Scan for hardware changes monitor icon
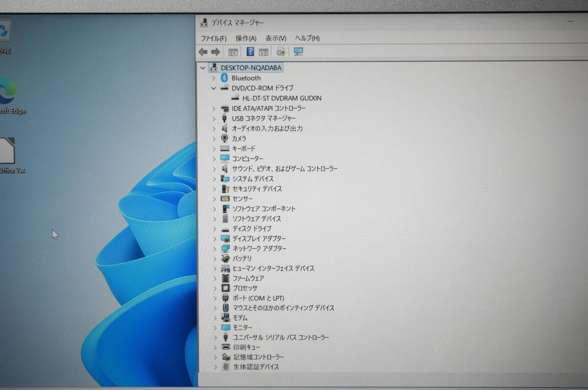This screenshot has height=390, width=588. [x=298, y=51]
